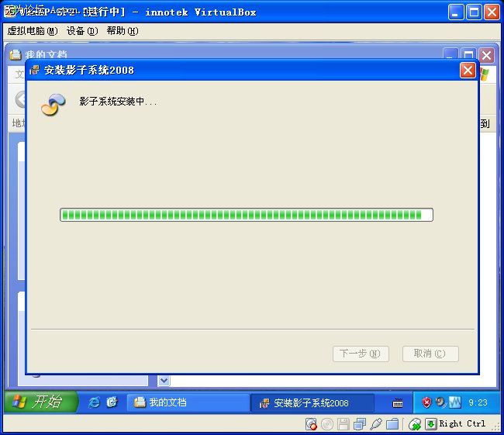Click the VirtualBox USB devices icon

pos(376,424)
